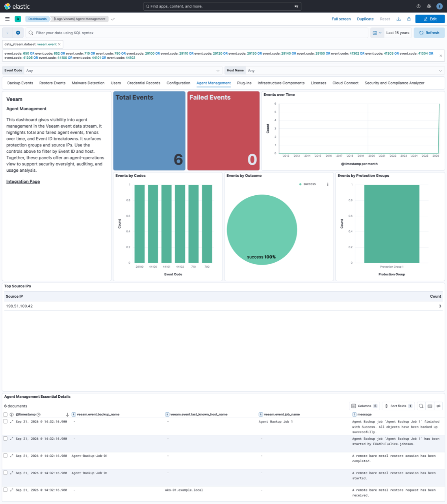
Task: Open the Dashboards breadcrumb
Action: point(37,19)
